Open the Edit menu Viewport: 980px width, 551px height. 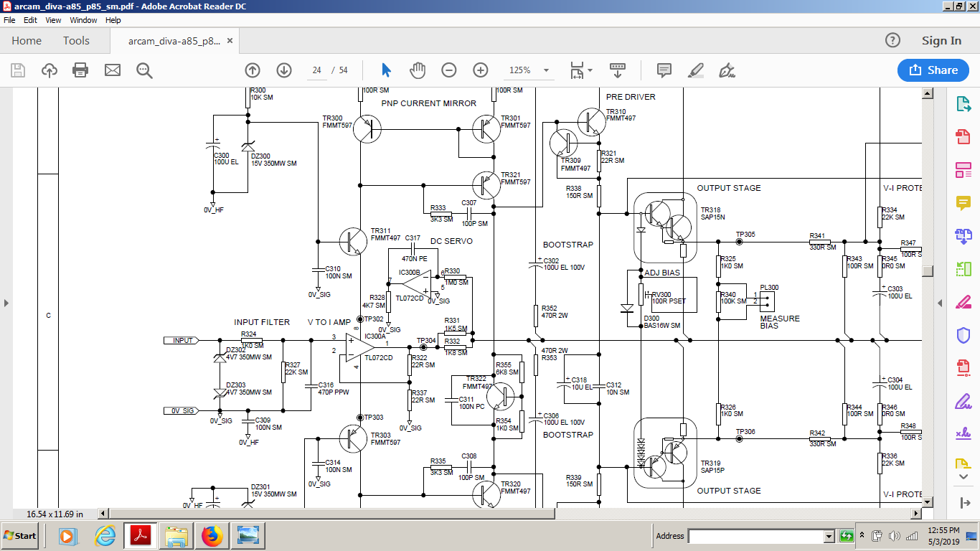click(30, 20)
